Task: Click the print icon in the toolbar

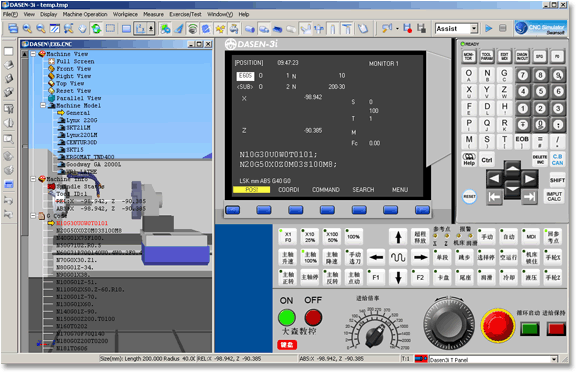Action: pos(13,28)
